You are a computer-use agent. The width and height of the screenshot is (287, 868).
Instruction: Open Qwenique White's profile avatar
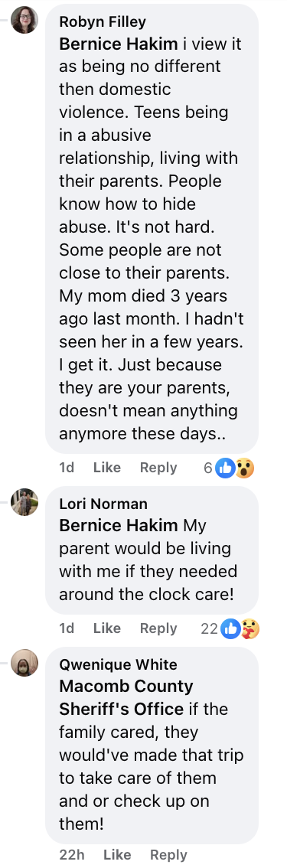[24, 663]
